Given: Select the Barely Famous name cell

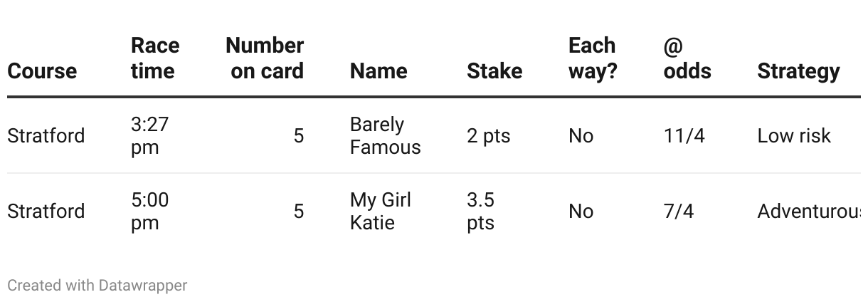Looking at the screenshot, I should [x=386, y=136].
